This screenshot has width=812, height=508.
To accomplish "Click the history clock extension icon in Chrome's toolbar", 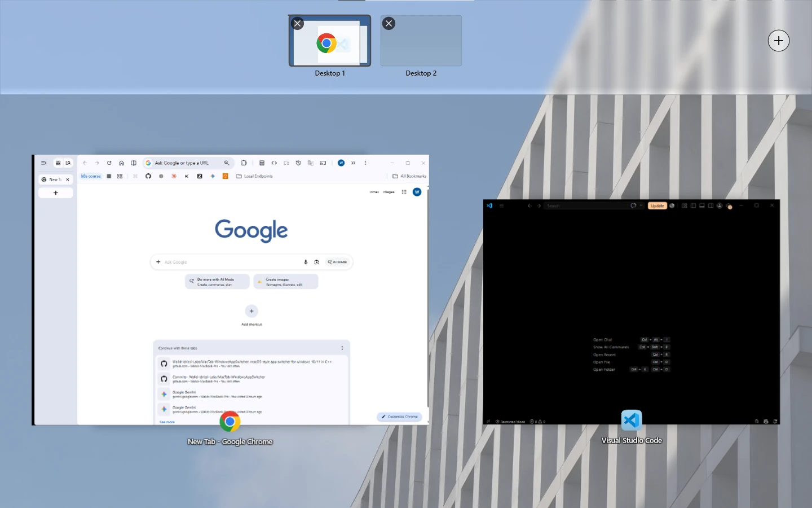I will (x=298, y=163).
